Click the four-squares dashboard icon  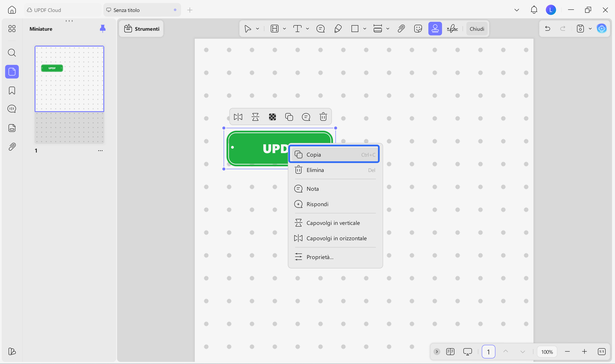(x=12, y=29)
